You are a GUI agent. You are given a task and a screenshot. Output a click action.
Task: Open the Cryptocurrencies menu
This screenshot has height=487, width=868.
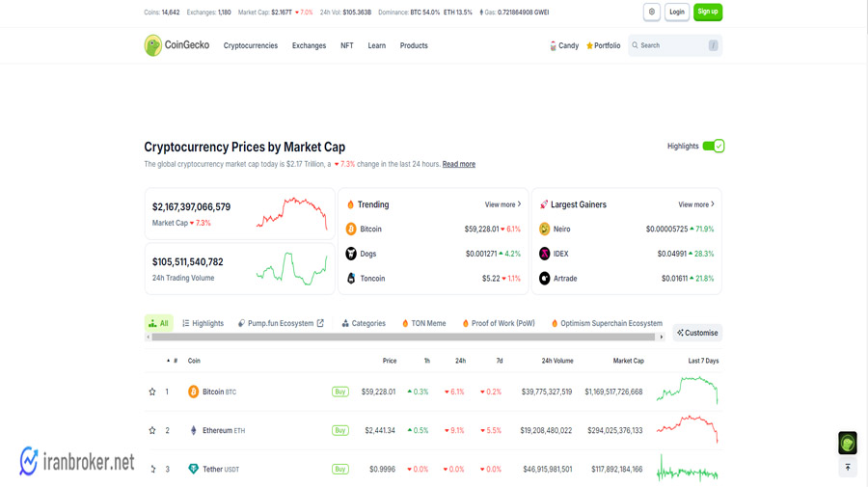250,46
